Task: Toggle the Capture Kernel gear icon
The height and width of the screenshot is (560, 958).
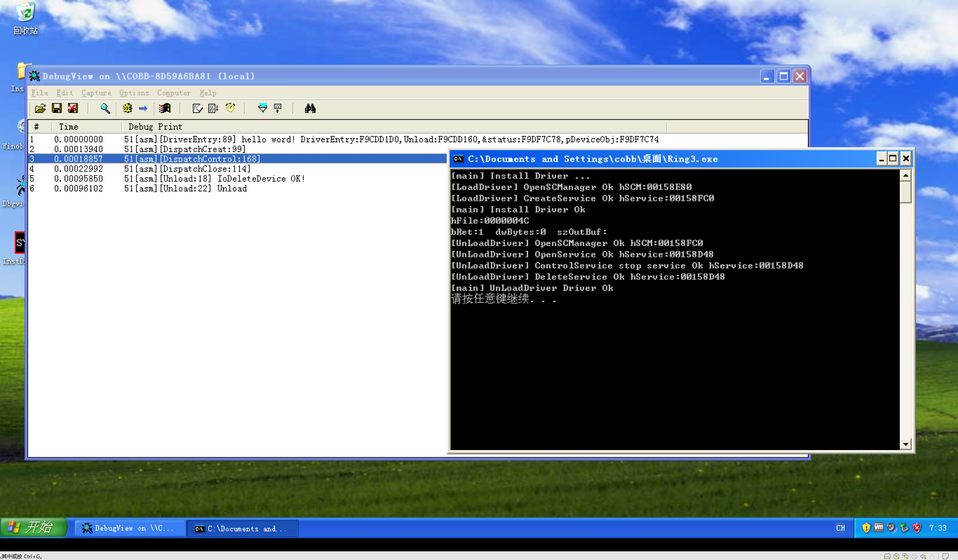Action: pyautogui.click(x=127, y=109)
